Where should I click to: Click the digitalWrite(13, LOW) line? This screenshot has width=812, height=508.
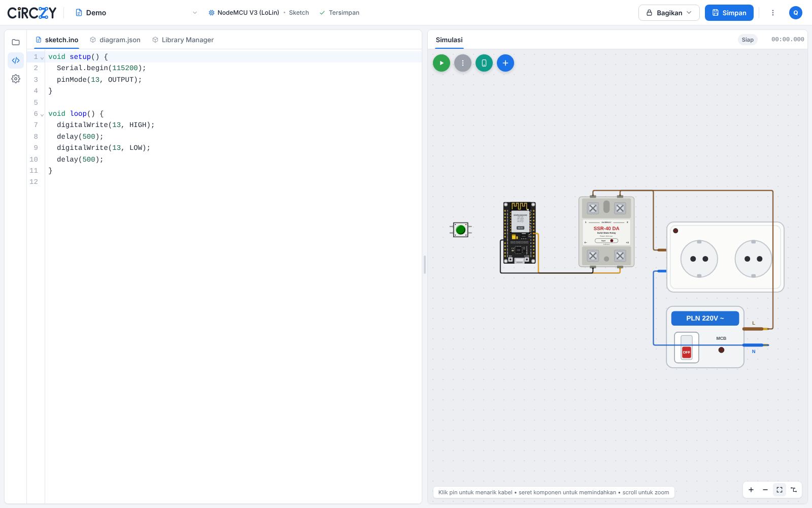(x=104, y=148)
